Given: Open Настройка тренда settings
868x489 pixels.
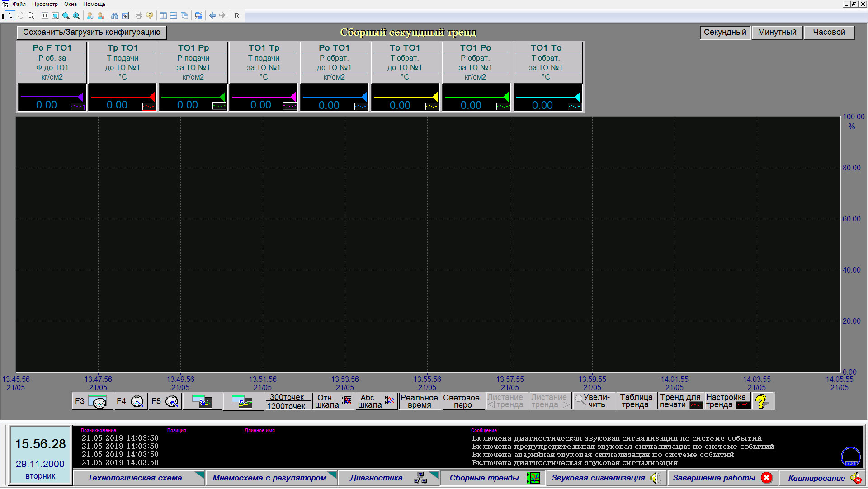Looking at the screenshot, I should tap(728, 401).
